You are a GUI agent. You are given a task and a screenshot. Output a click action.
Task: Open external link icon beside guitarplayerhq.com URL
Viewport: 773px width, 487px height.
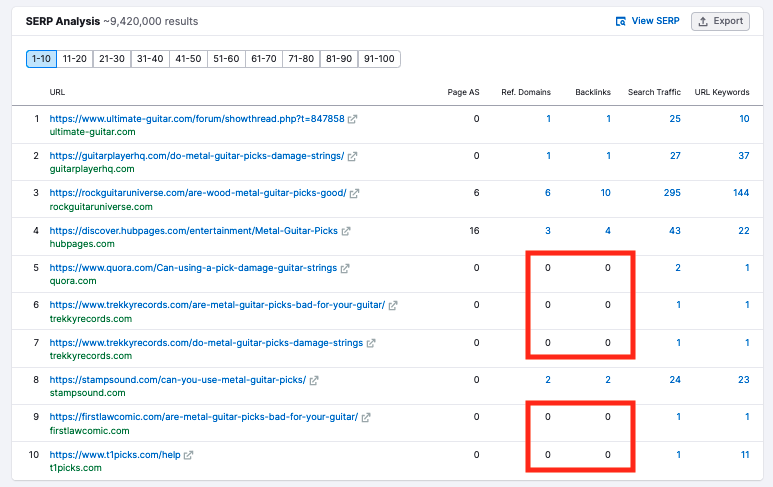(x=352, y=156)
